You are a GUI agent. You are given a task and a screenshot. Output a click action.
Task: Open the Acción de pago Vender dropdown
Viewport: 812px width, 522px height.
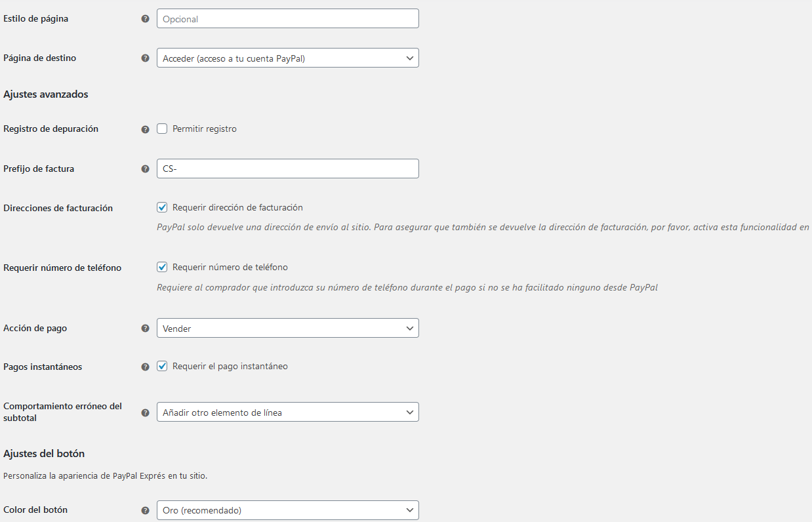pos(287,328)
